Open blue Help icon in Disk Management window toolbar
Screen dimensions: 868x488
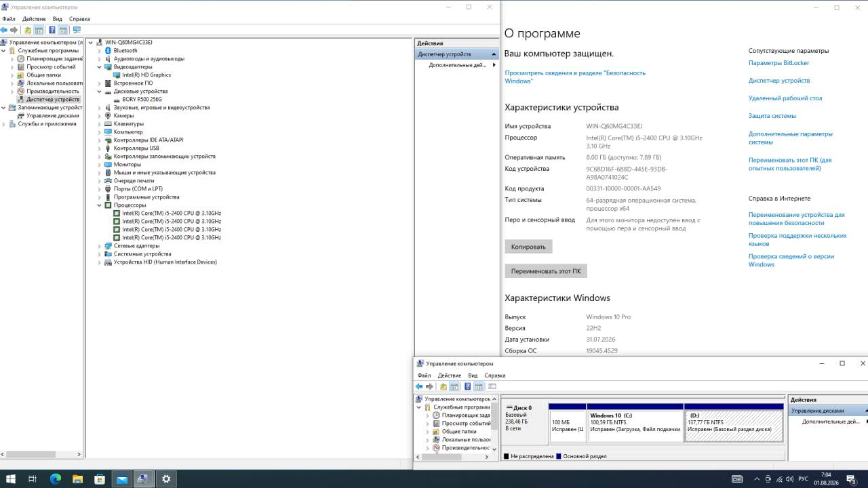pyautogui.click(x=468, y=386)
